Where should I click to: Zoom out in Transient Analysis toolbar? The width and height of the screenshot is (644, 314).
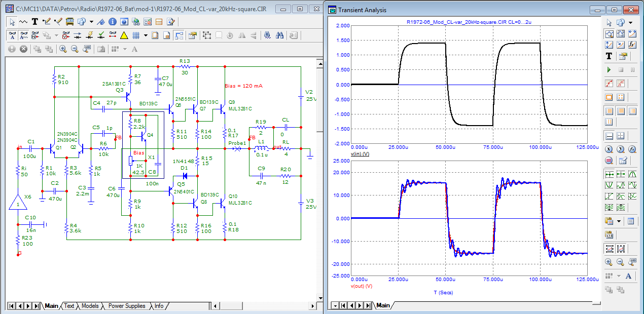click(x=620, y=262)
